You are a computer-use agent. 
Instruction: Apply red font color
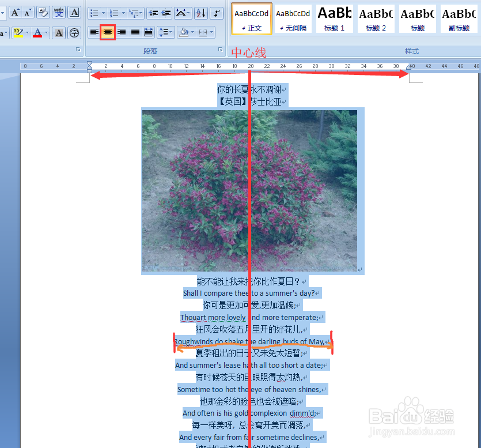coord(37,32)
